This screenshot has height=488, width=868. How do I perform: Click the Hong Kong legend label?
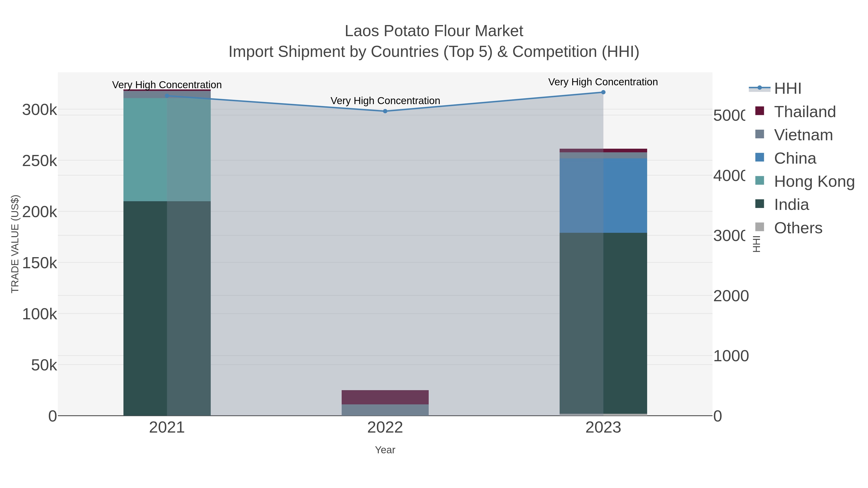[x=814, y=181]
